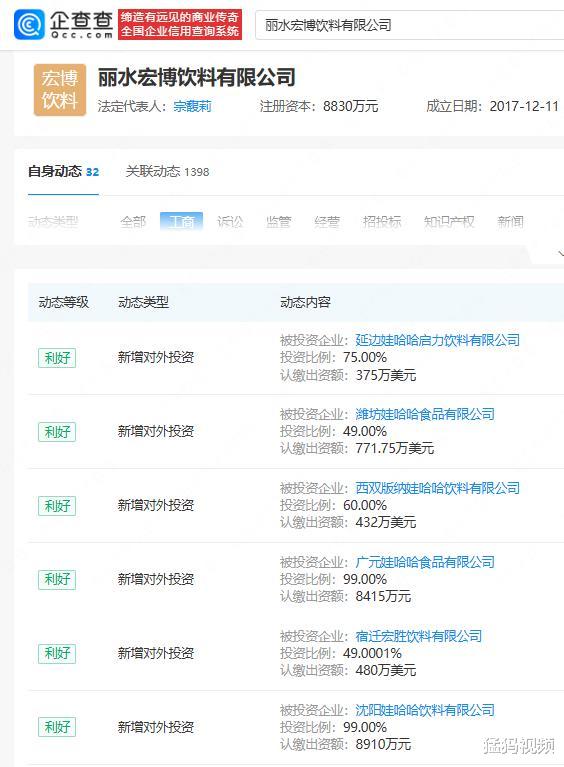Open 延边娃哈哈启力饮料有限公司 company link

tap(437, 340)
